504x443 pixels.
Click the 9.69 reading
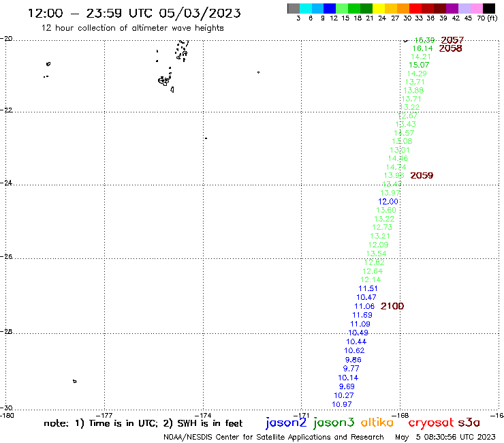(347, 386)
